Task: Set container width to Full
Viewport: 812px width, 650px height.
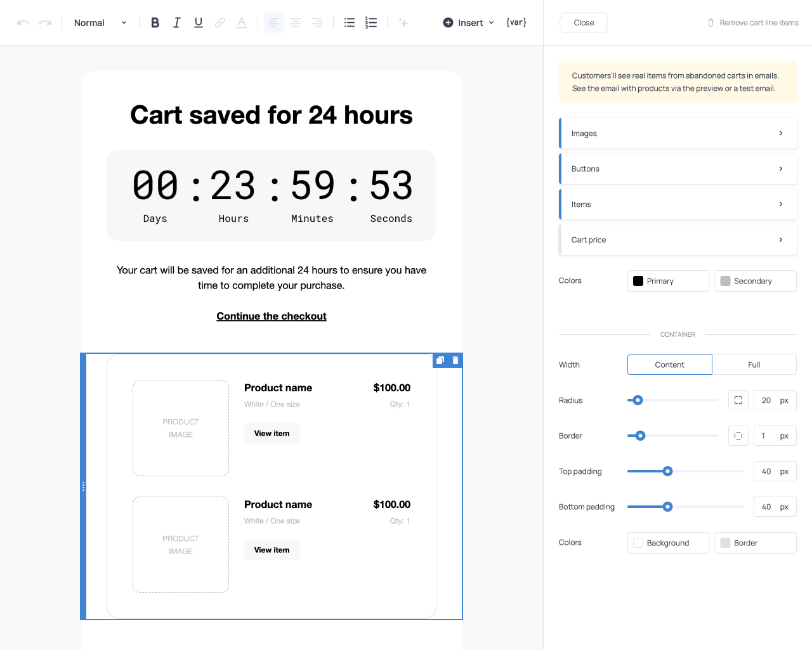Action: click(x=754, y=365)
